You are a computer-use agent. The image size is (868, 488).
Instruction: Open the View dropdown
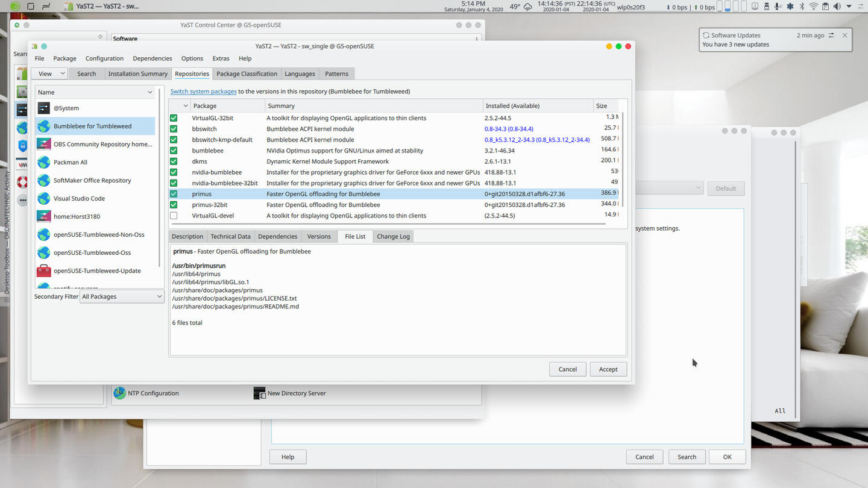pos(49,74)
